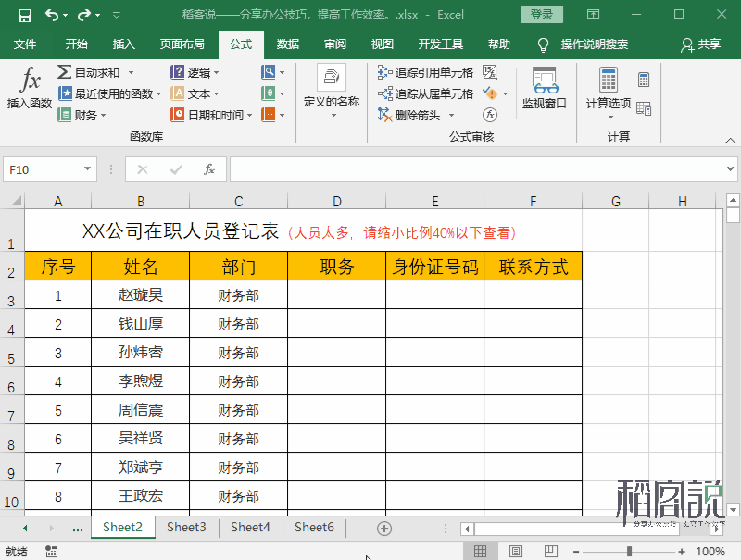Switch to Home (开始) tab
This screenshot has width=741, height=560.
[x=77, y=44]
